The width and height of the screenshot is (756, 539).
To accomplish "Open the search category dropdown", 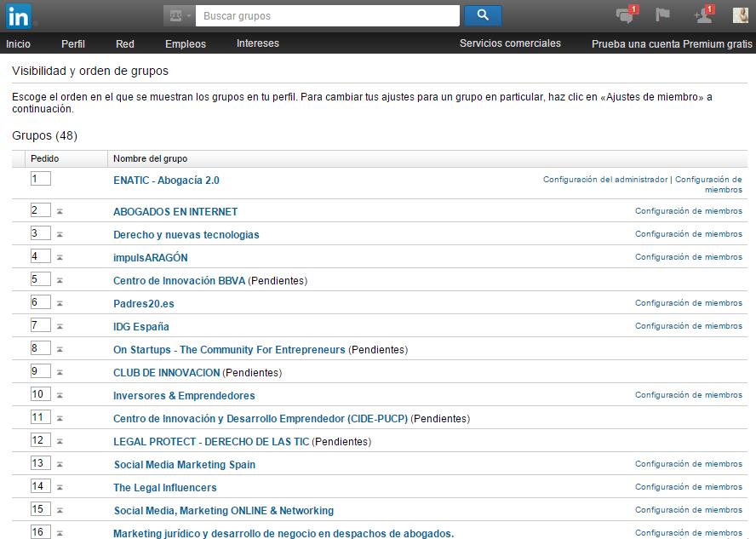I will click(x=179, y=15).
